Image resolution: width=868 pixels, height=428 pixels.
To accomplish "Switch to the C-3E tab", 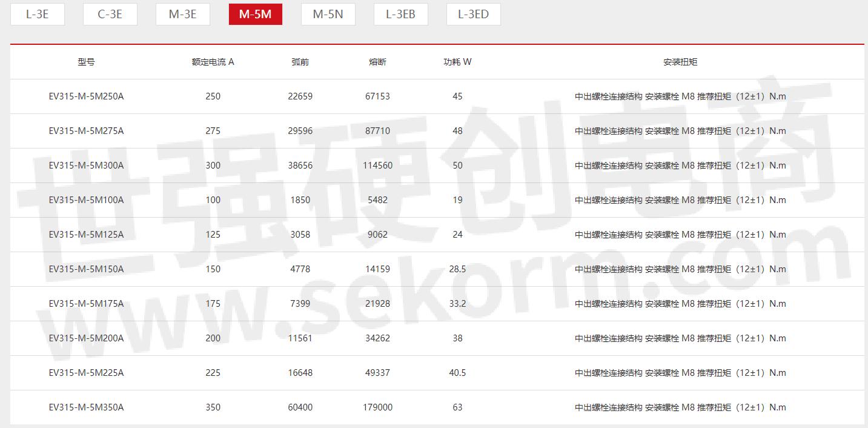I will [110, 14].
